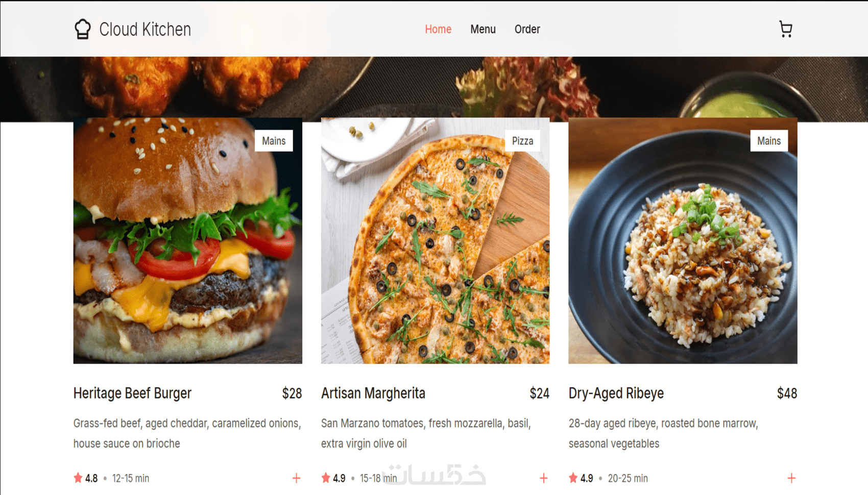The image size is (868, 495).
Task: Open the Artisan Margherita pizza photo
Action: coord(435,241)
